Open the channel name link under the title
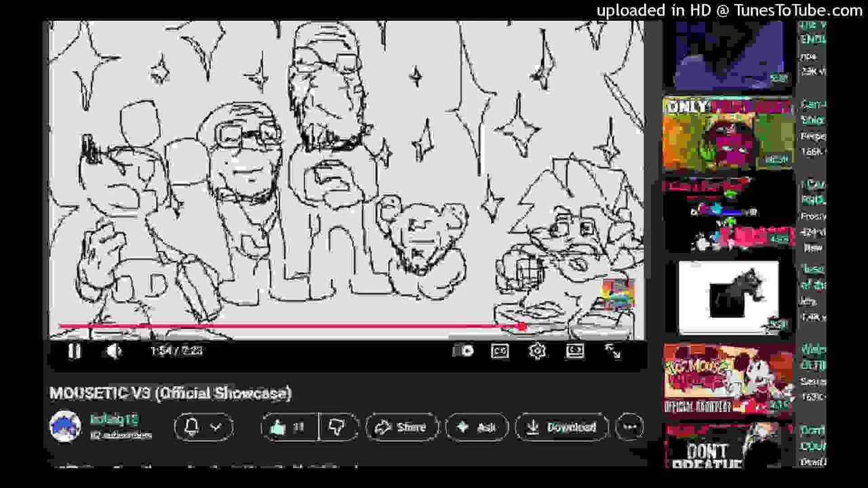 114,420
